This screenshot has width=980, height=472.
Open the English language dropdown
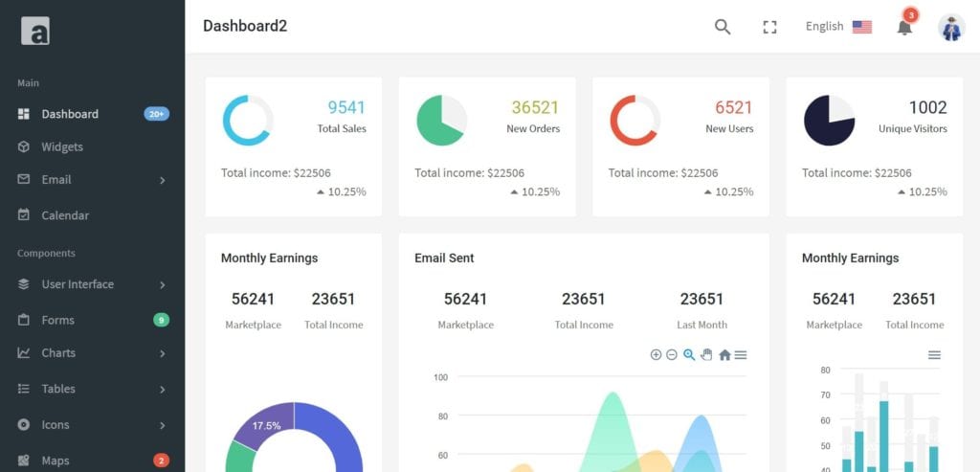[x=838, y=26]
